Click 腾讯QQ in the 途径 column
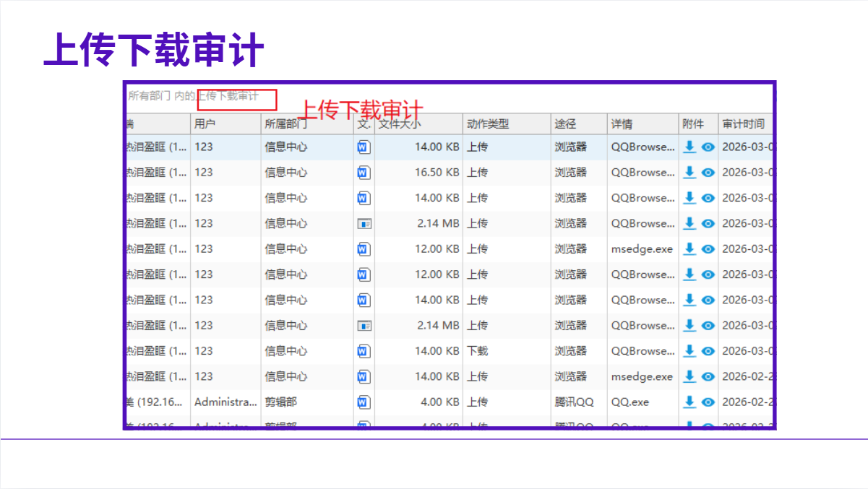Screen dimensions: 868x489 574,402
